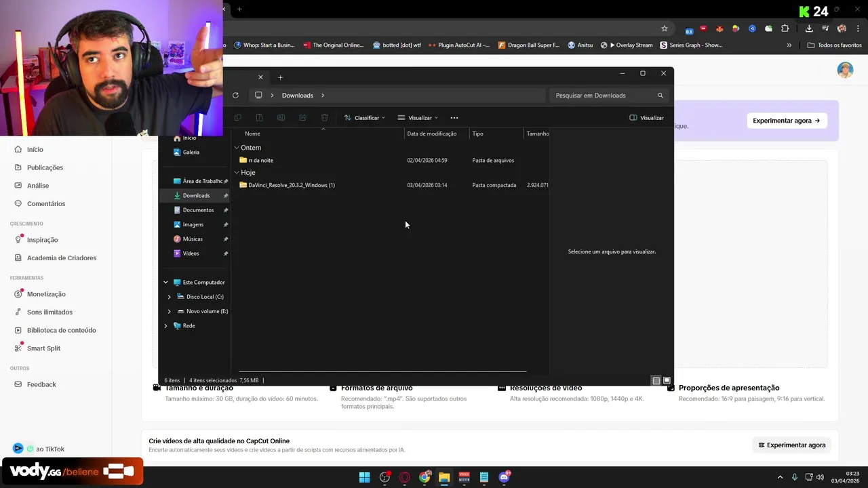Bookmark page with Chrome star icon

coord(665,28)
